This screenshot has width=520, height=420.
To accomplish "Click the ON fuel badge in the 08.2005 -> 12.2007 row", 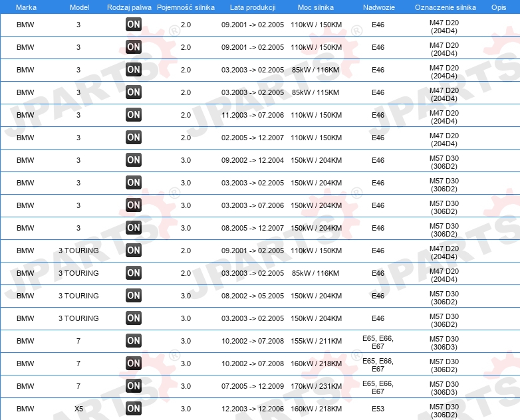I will pos(134,227).
